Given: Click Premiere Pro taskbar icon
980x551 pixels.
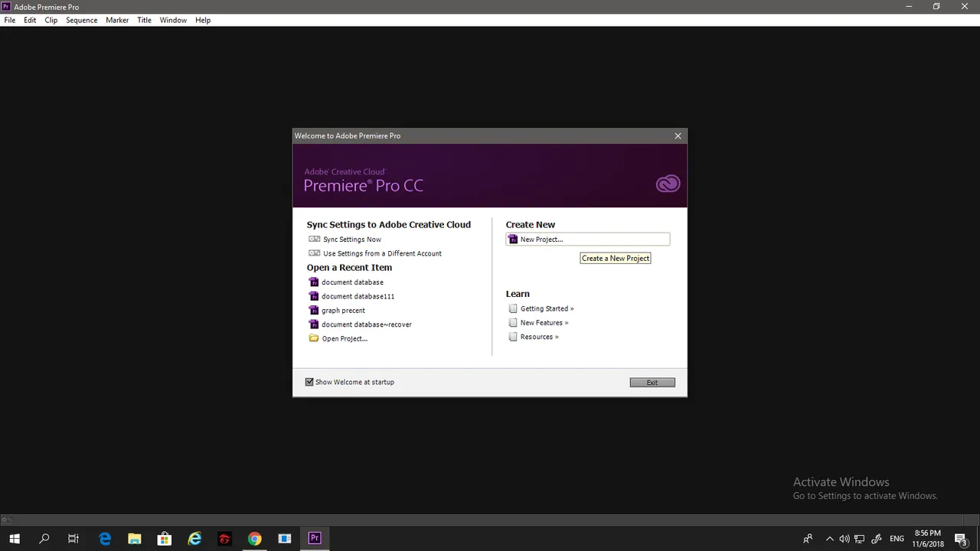Looking at the screenshot, I should 314,539.
